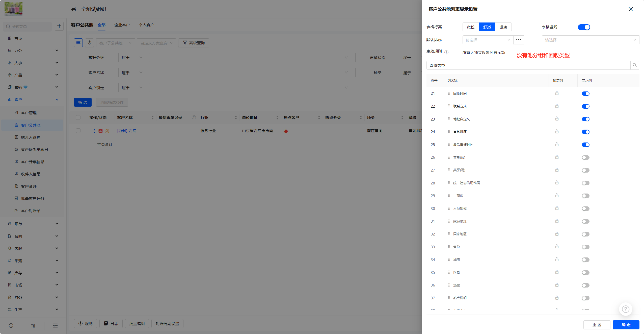The width and height of the screenshot is (644, 334).
Task: Click the lock icon for 联系方式
Action: pyautogui.click(x=557, y=106)
